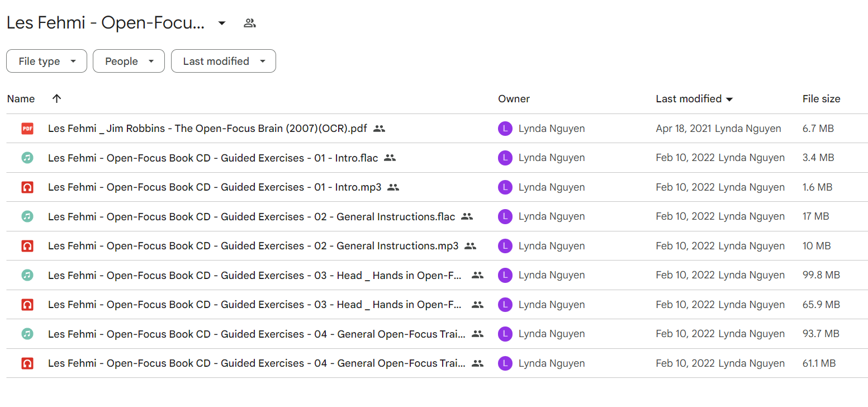868x407 pixels.
Task: Click the Apr 18, 2021 modified date
Action: click(684, 129)
